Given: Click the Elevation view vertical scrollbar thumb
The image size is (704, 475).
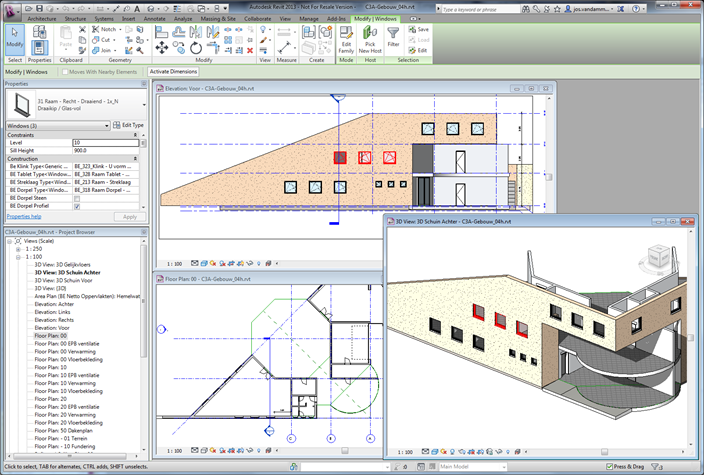Looking at the screenshot, I should pyautogui.click(x=548, y=177).
